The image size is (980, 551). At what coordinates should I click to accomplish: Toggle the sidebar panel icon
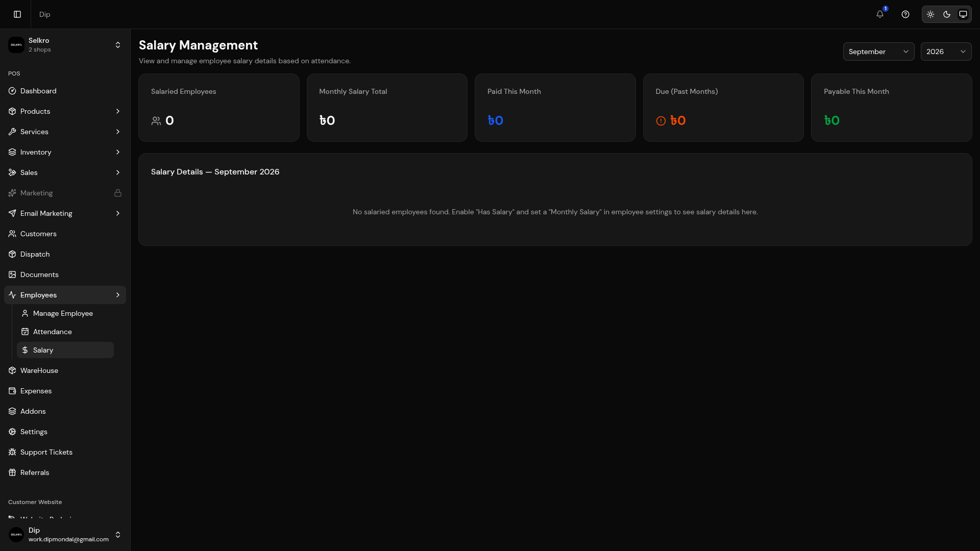[x=17, y=14]
